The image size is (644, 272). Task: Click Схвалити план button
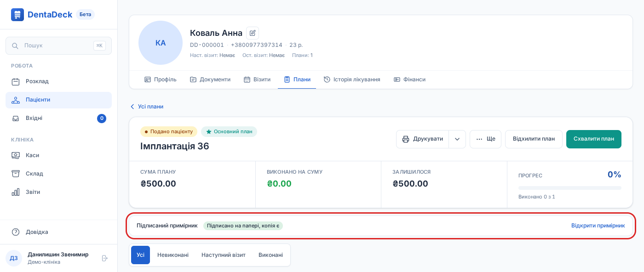tap(594, 139)
